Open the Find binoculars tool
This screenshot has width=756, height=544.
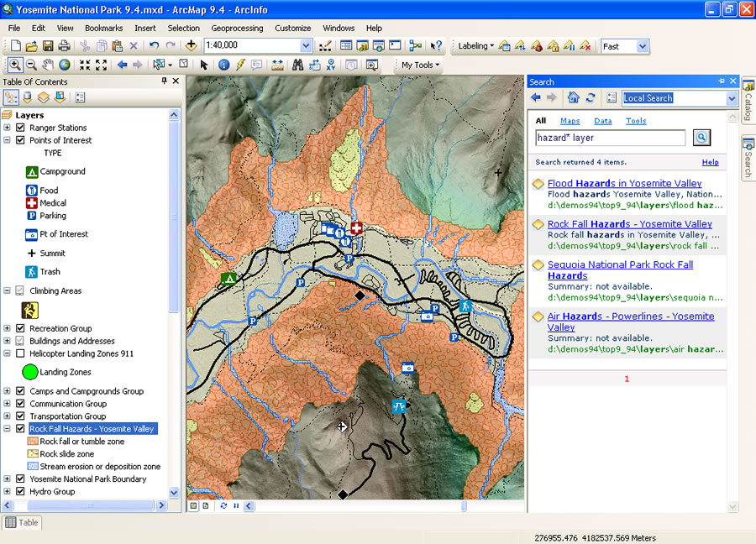298,65
